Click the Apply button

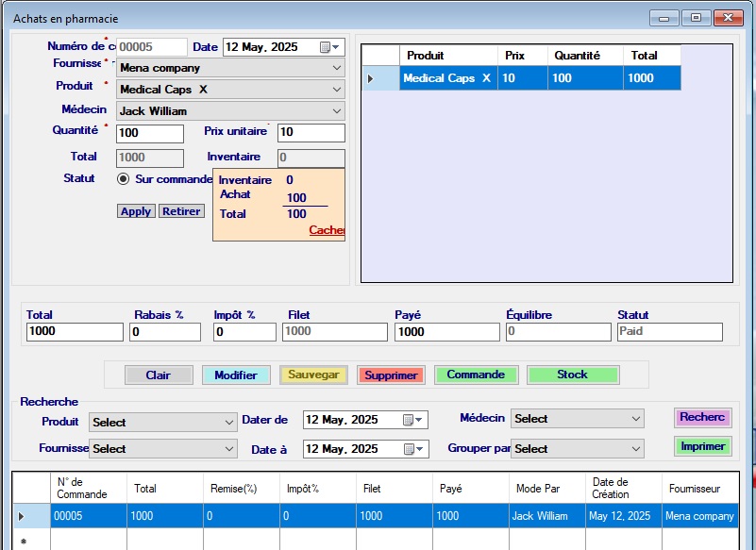[x=136, y=211]
